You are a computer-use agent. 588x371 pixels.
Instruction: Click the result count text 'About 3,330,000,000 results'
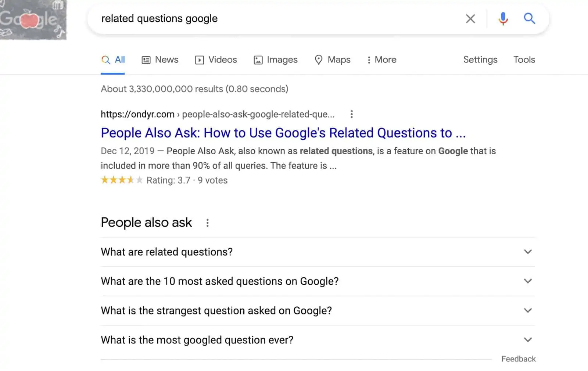click(x=162, y=89)
